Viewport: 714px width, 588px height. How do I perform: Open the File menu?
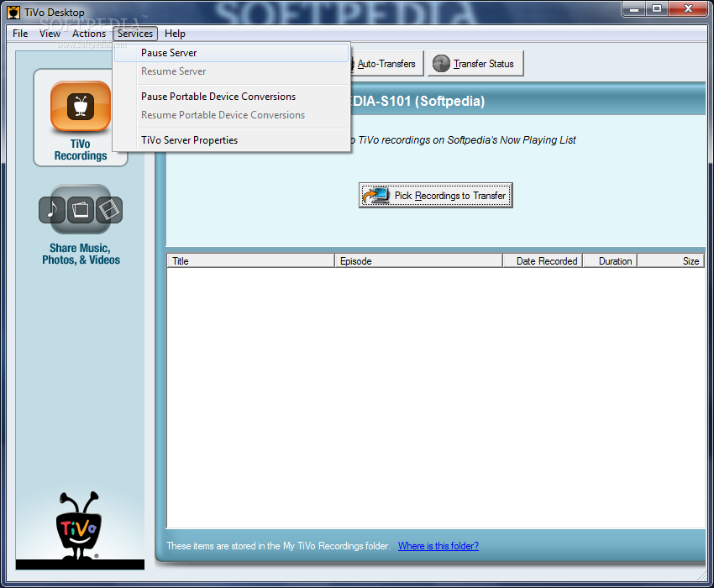pyautogui.click(x=20, y=34)
